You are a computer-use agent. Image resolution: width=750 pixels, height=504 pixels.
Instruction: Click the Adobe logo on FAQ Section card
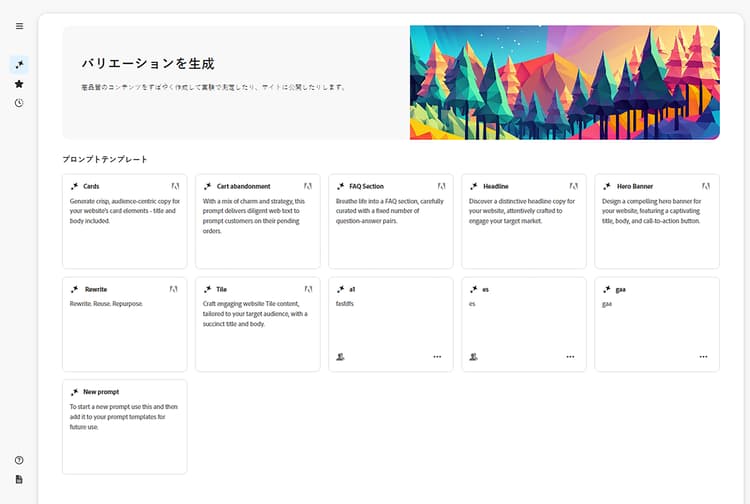(441, 186)
